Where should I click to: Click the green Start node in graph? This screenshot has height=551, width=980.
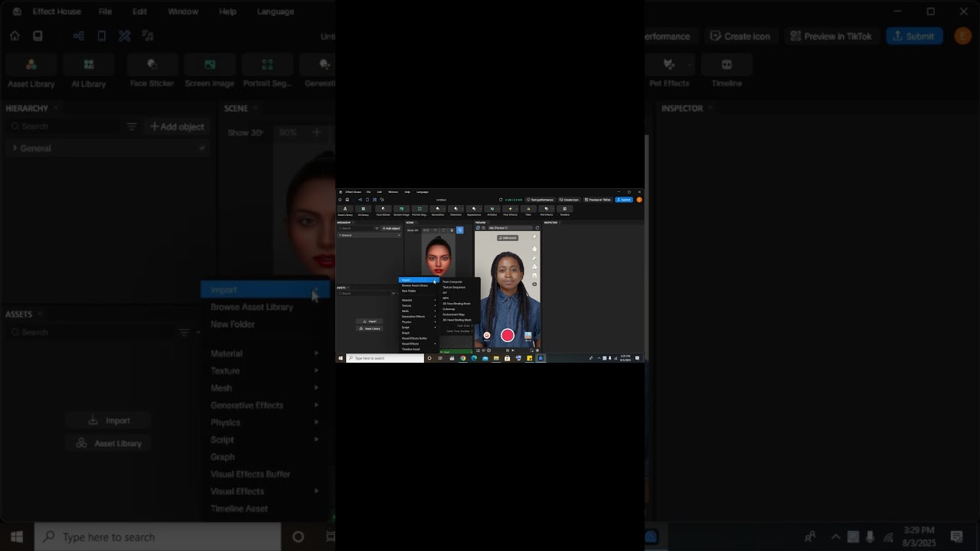pyautogui.click(x=456, y=352)
